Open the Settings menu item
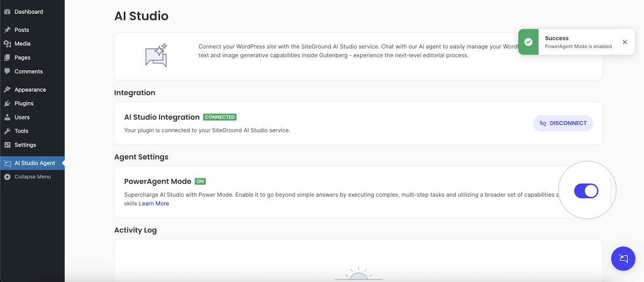 [32, 145]
